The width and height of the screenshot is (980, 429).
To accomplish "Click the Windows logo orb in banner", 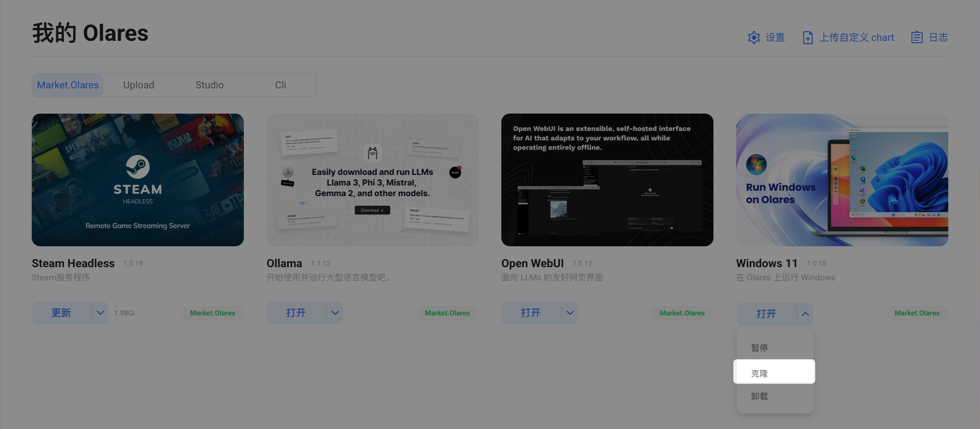I will click(x=756, y=164).
